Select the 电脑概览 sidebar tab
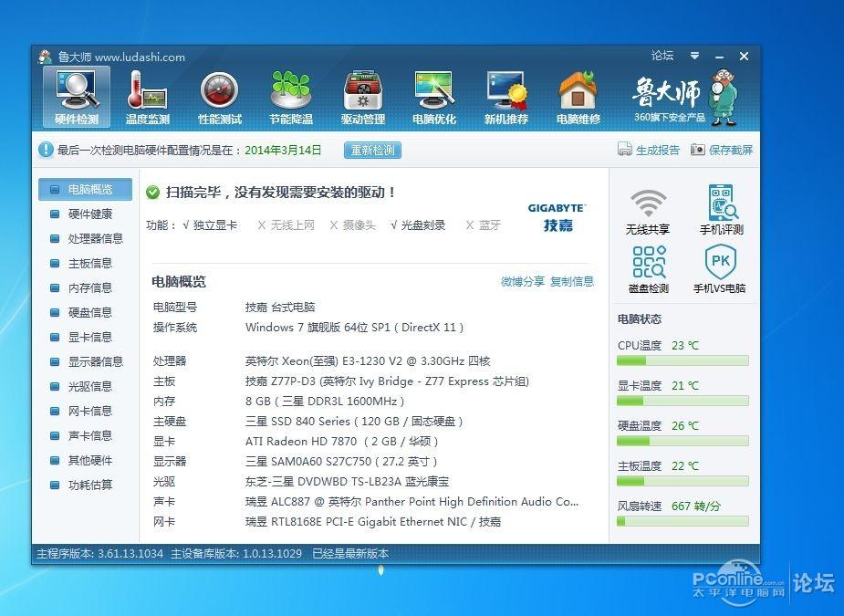Screen dimensions: 844x616 click(85, 190)
